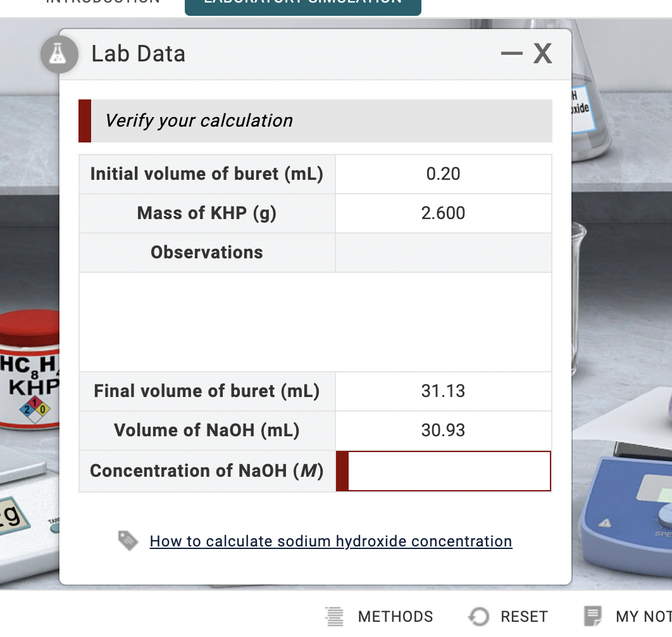Open 'How to calculate sodium hydroxide concentration'
672x637 pixels.
coord(330,541)
